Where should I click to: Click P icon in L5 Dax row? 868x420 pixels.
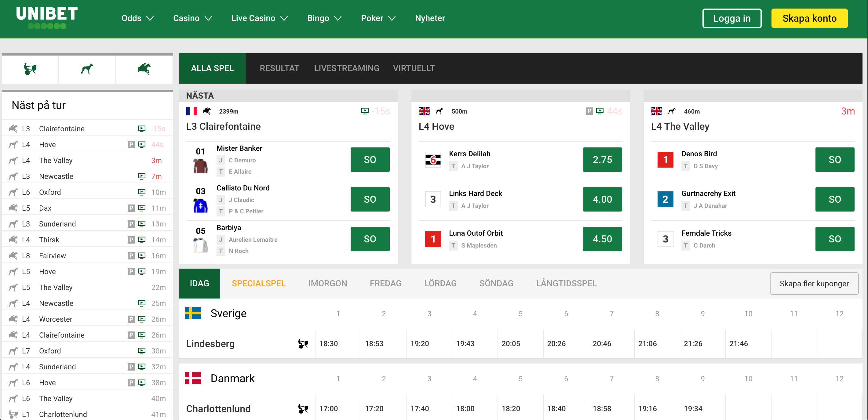[131, 208]
